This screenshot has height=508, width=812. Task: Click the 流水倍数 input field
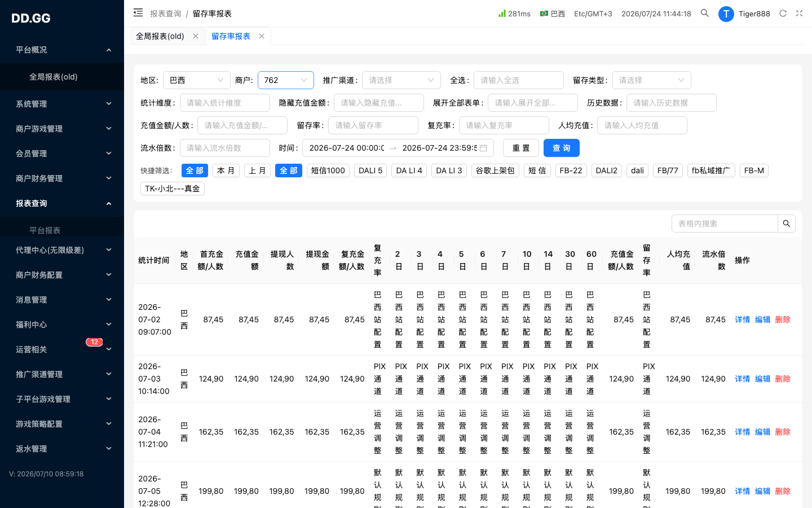point(225,148)
